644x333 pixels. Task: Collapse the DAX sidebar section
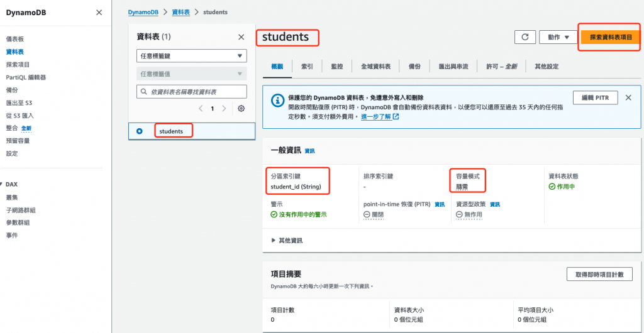coord(2,185)
